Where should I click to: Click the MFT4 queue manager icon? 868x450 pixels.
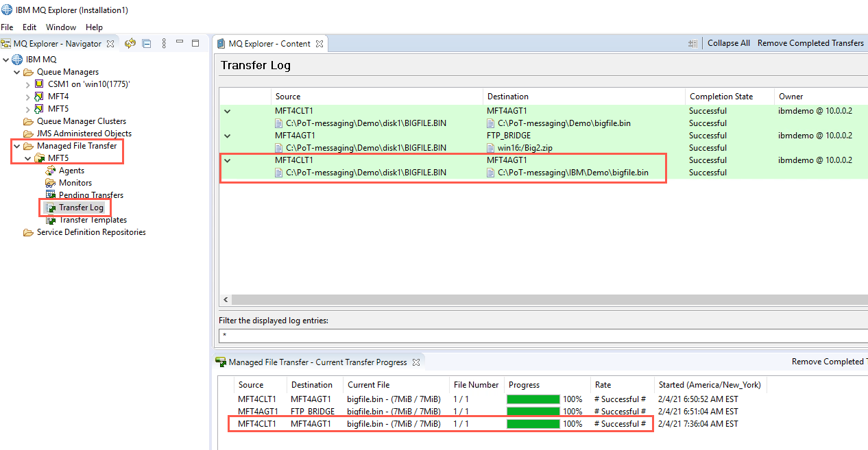point(39,97)
